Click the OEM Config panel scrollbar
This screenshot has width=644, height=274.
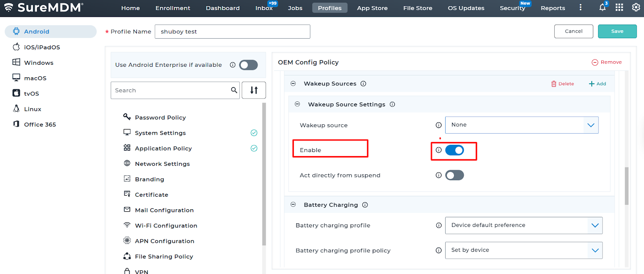click(626, 186)
